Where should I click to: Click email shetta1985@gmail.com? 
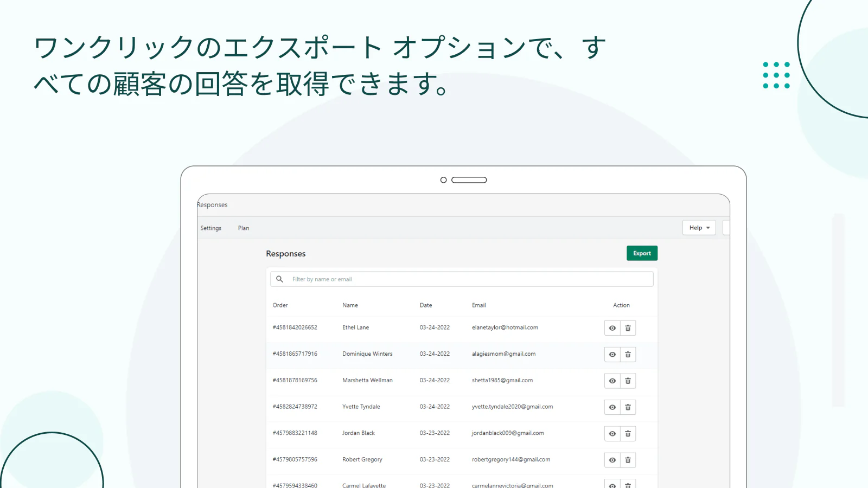coord(502,381)
